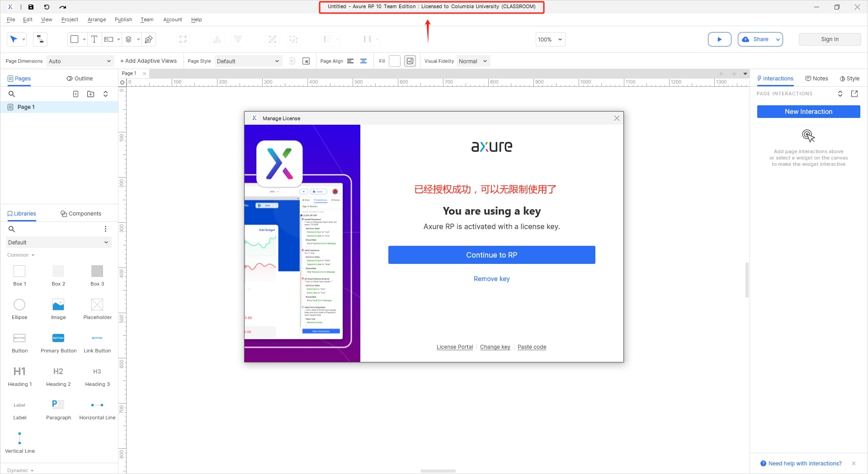Open the Default library selector dropdown
Viewport: 868px width, 474px height.
pos(58,243)
